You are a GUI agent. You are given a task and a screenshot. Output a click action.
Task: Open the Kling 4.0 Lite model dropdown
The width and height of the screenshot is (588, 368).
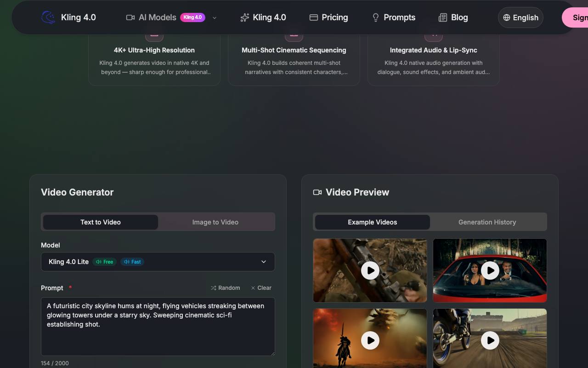(158, 262)
